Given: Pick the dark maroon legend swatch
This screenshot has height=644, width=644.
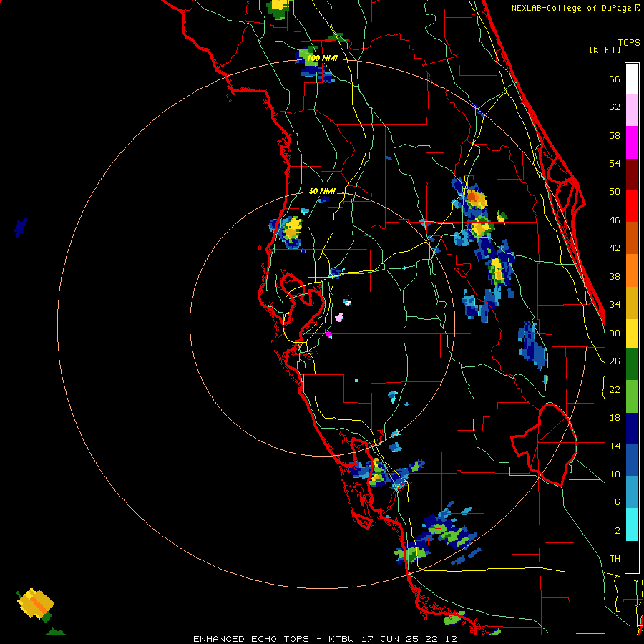Looking at the screenshot, I should [x=632, y=174].
